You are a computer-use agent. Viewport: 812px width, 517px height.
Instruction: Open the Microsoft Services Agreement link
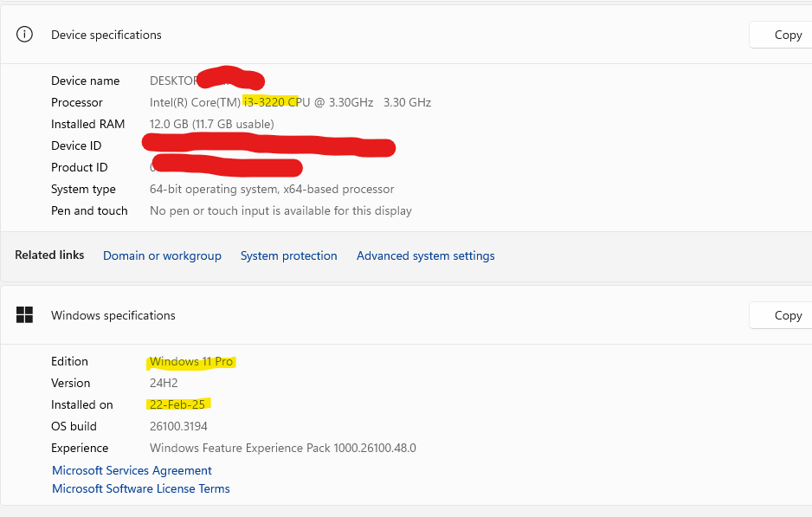coord(132,470)
